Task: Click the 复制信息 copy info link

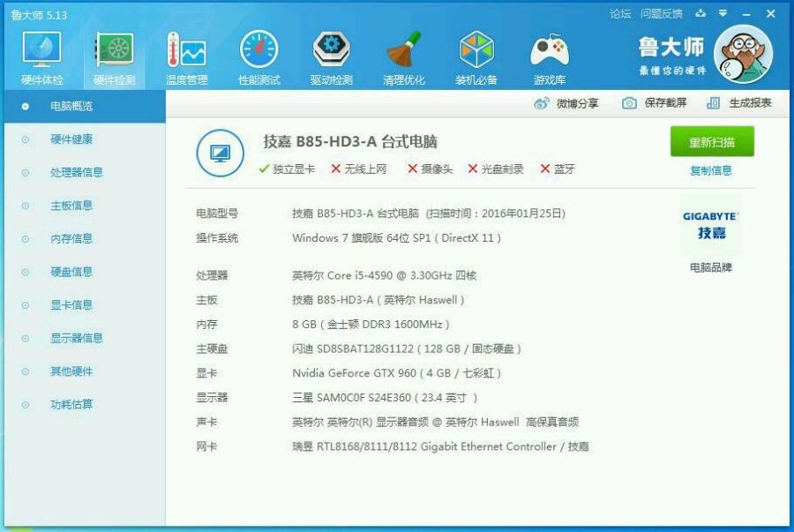Action: (711, 171)
